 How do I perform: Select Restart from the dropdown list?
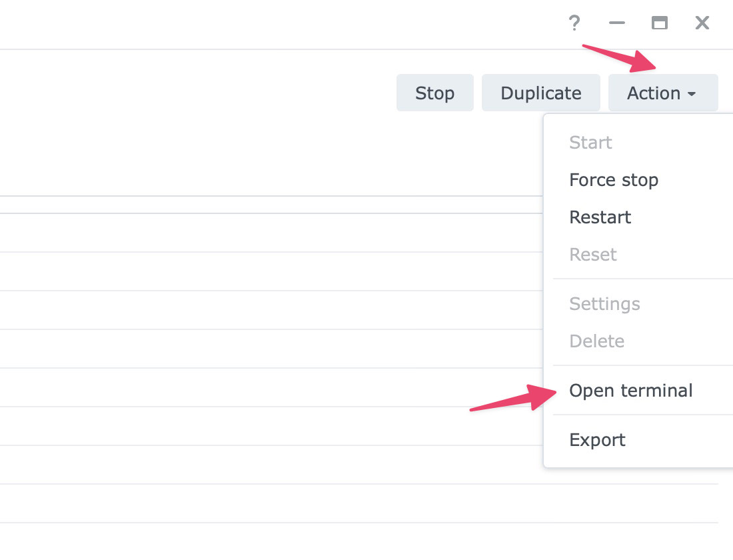pyautogui.click(x=600, y=217)
